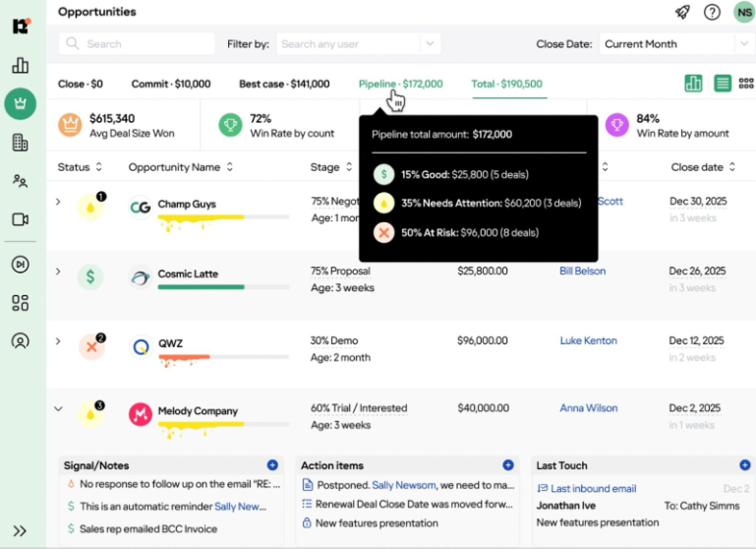Open the video camera meetings sidebar icon
Screen dimensions: 756x549
click(x=21, y=219)
